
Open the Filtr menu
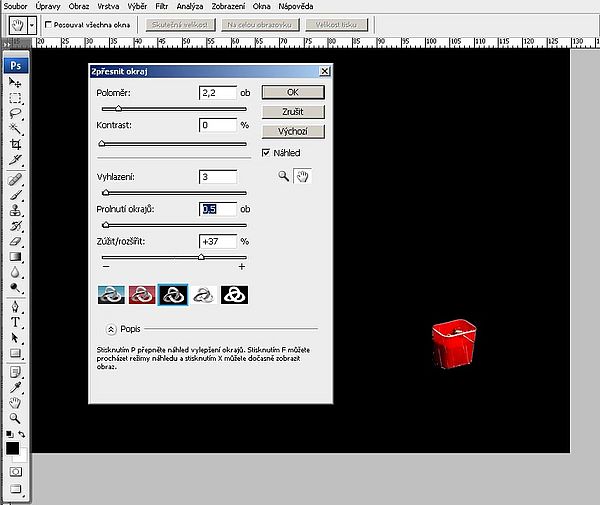tap(160, 6)
